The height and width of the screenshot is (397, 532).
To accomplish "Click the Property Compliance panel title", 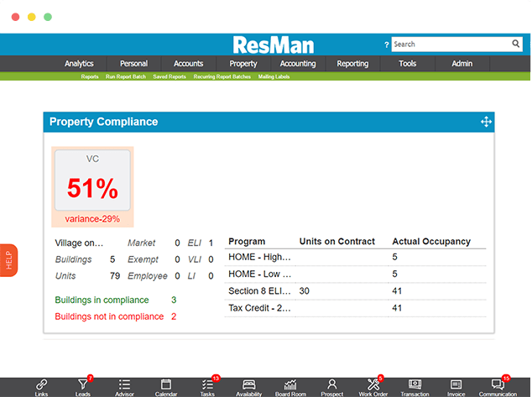I will (103, 122).
